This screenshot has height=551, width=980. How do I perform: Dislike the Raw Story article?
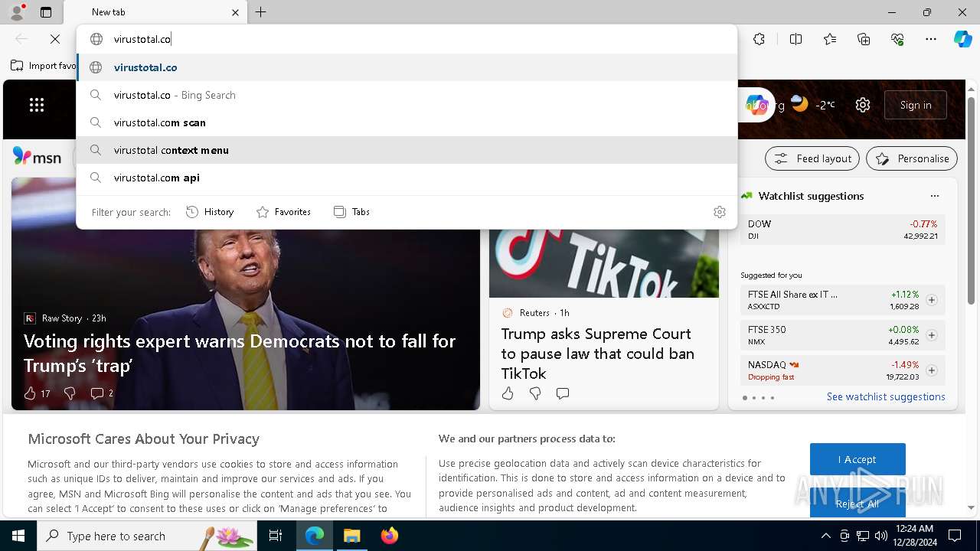pos(70,393)
